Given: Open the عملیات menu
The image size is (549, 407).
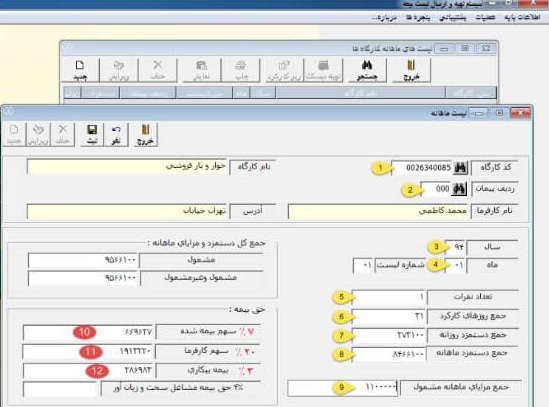Looking at the screenshot, I should (x=485, y=17).
